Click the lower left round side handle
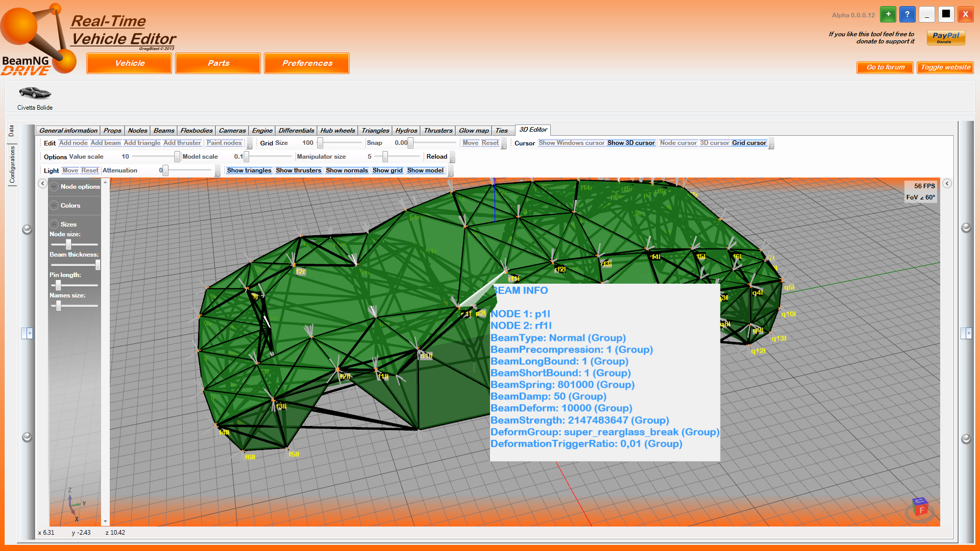 point(27,437)
